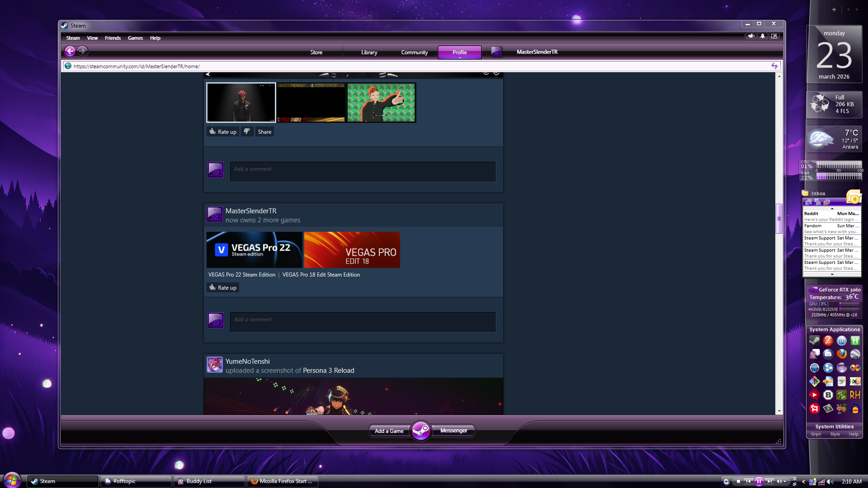Go forward with the Steam forward arrow
Image resolution: width=868 pixels, height=488 pixels.
pos(82,52)
